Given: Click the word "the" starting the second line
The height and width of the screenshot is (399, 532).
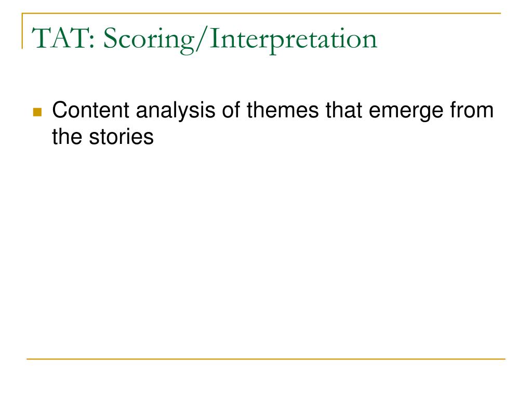Looking at the screenshot, I should (67, 137).
